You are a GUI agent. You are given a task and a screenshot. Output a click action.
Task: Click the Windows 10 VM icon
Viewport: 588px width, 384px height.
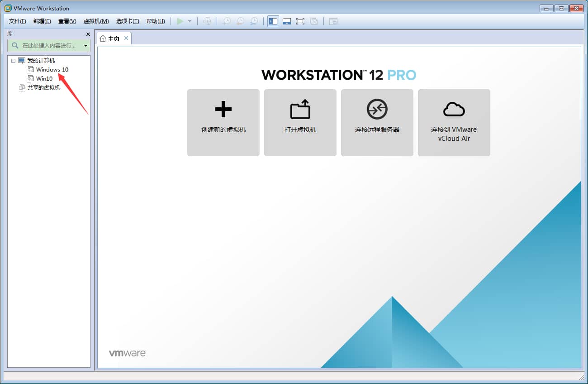(x=30, y=70)
